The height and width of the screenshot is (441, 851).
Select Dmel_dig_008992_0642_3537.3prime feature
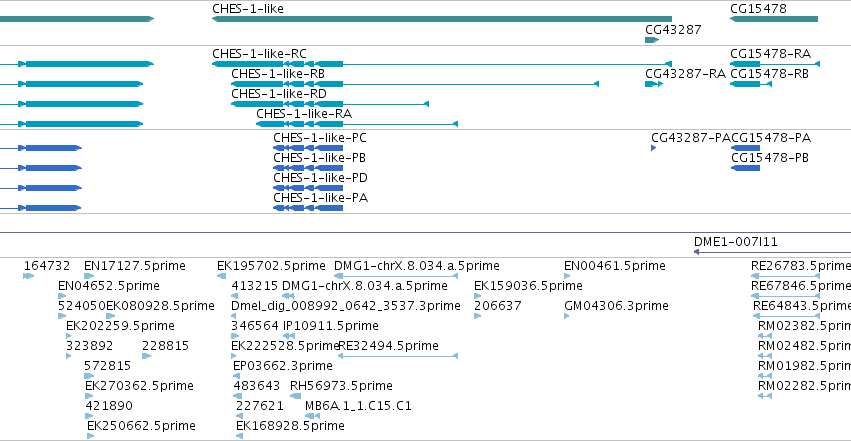click(234, 316)
